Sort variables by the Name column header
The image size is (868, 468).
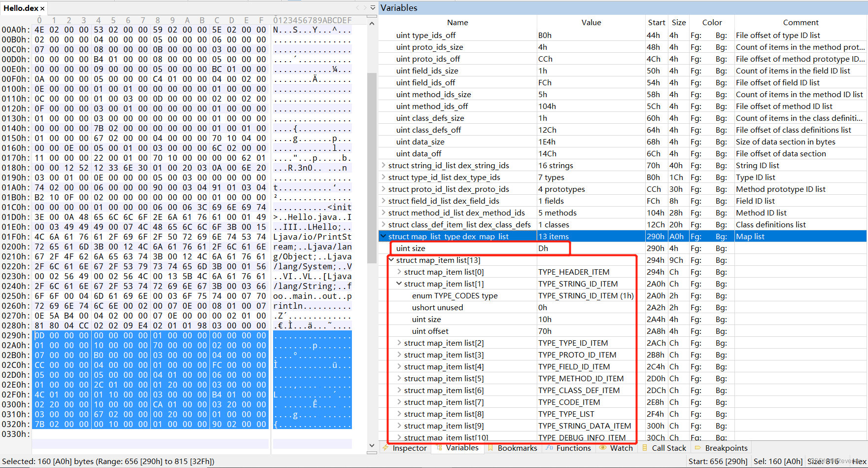[x=457, y=22]
